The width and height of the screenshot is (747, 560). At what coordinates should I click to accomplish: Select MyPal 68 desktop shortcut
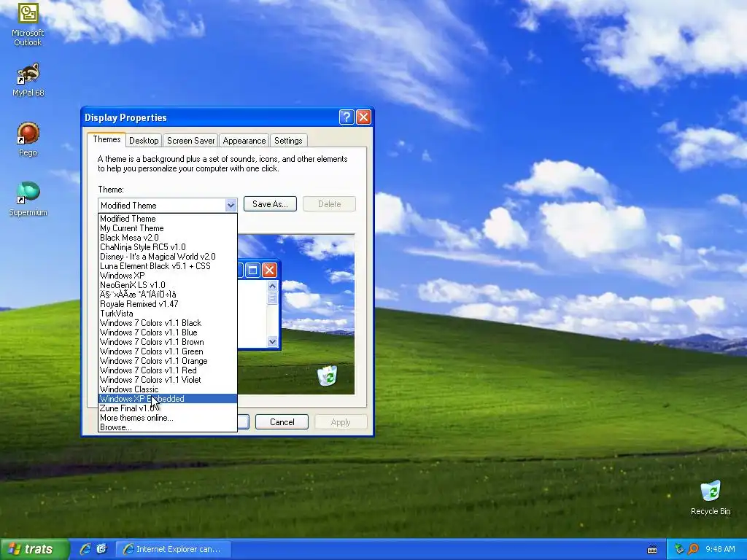click(28, 80)
